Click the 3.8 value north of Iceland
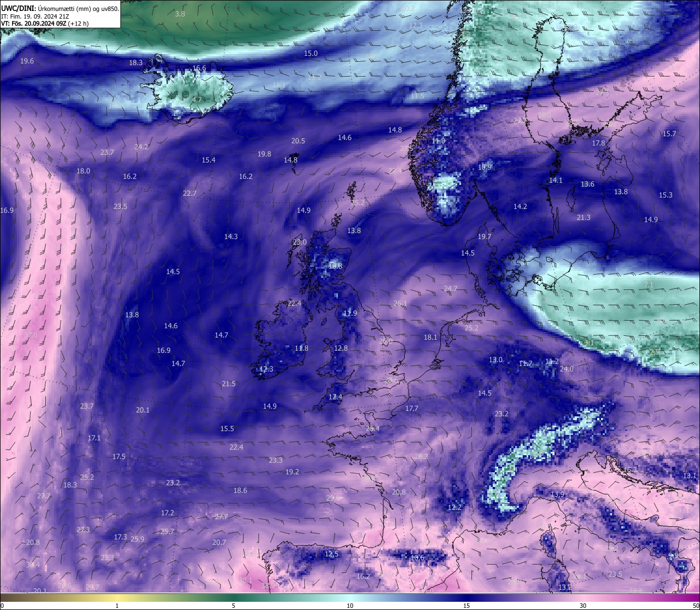 180,14
